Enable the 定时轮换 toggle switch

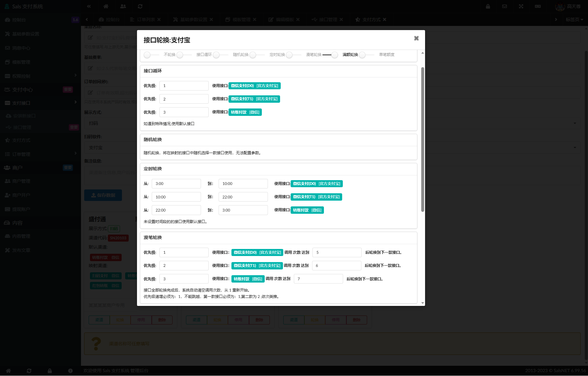(x=257, y=55)
